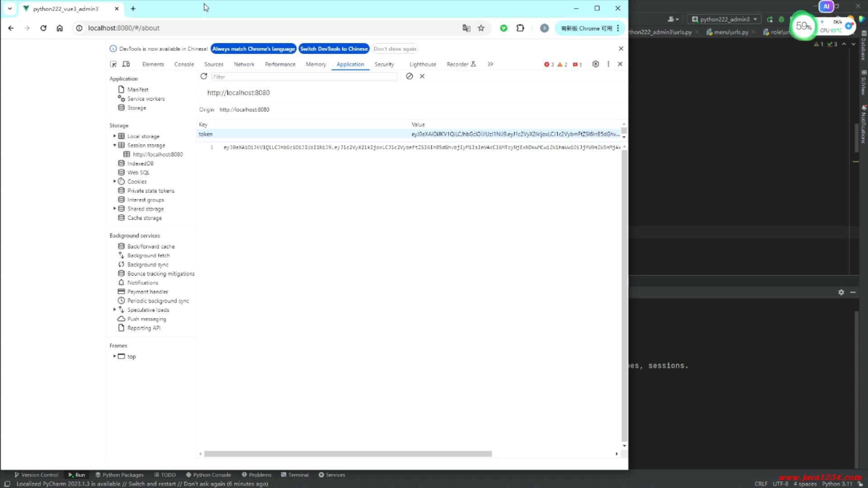The image size is (868, 488).
Task: Hide the PyCharm run tool window
Action: 853,292
